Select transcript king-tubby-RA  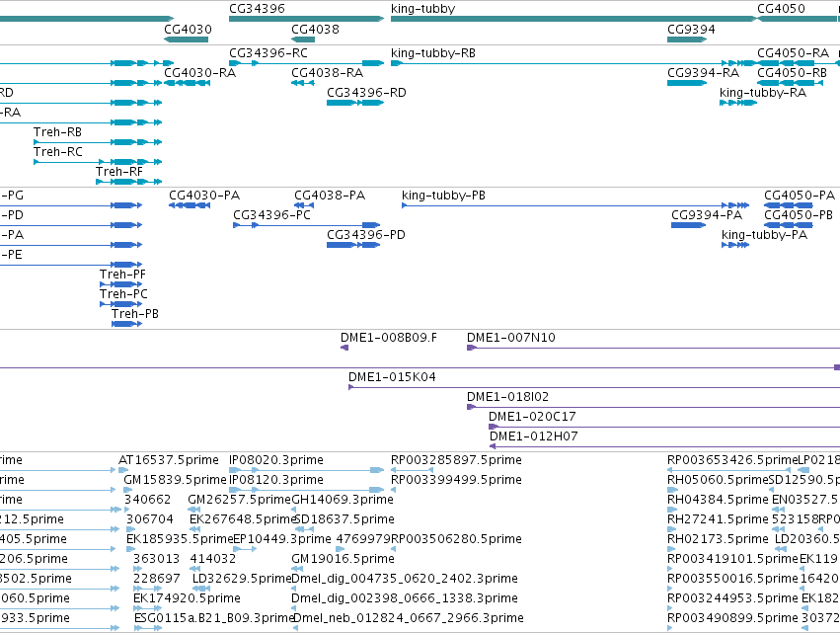tap(738, 103)
